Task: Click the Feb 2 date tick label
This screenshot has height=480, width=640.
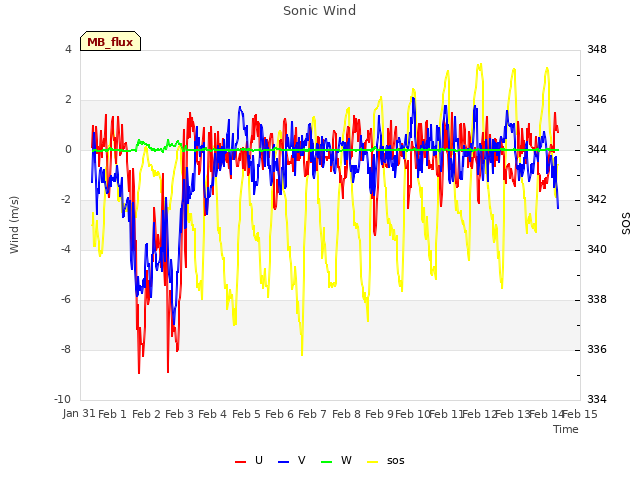Action: 146,414
